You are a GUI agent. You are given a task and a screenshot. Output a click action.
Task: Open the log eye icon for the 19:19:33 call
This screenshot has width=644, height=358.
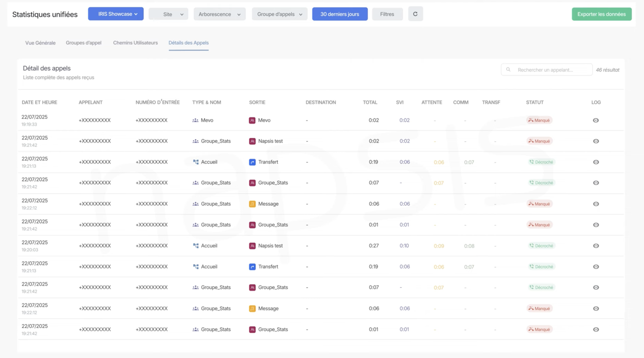[596, 120]
